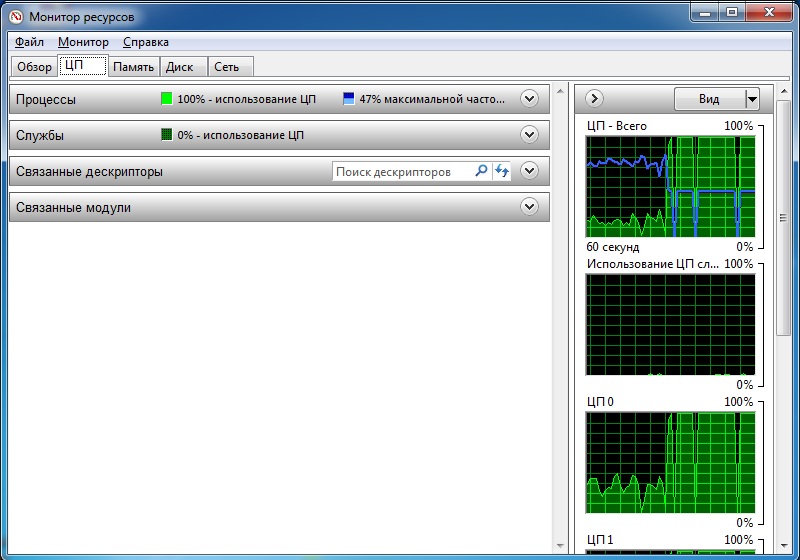Click the ЦП 0 graph title
Image resolution: width=800 pixels, height=560 pixels.
tap(600, 402)
